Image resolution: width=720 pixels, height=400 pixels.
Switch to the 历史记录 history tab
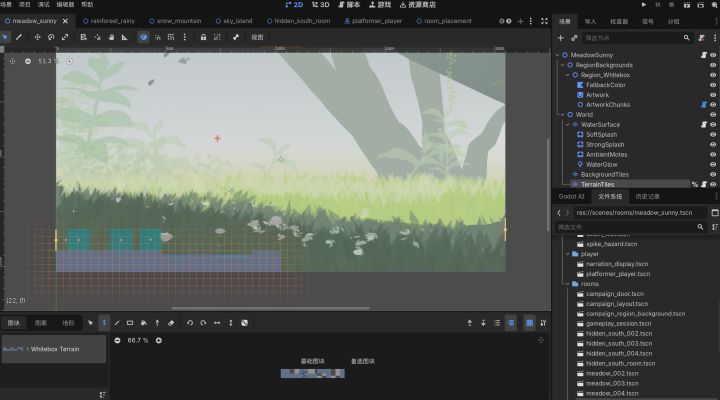pos(647,197)
